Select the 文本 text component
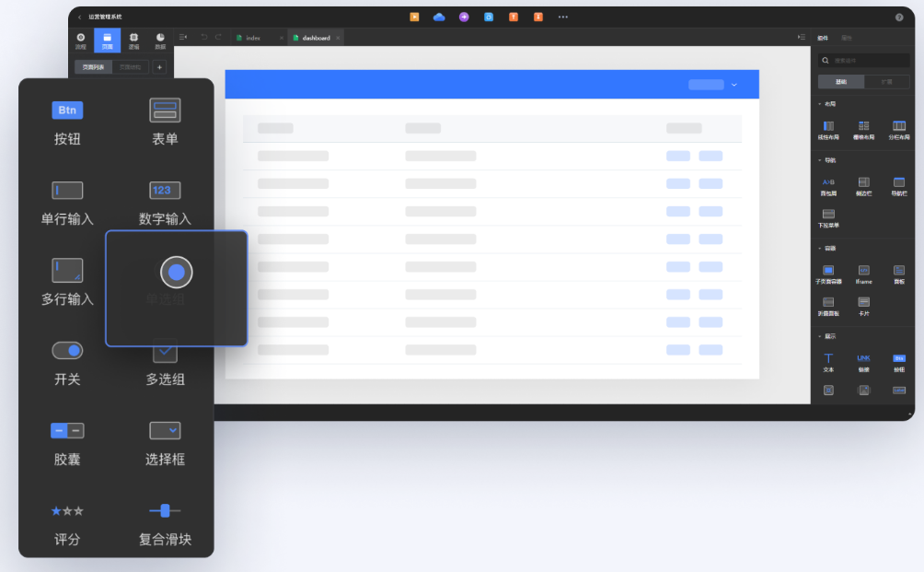This screenshot has width=924, height=572. click(x=828, y=363)
